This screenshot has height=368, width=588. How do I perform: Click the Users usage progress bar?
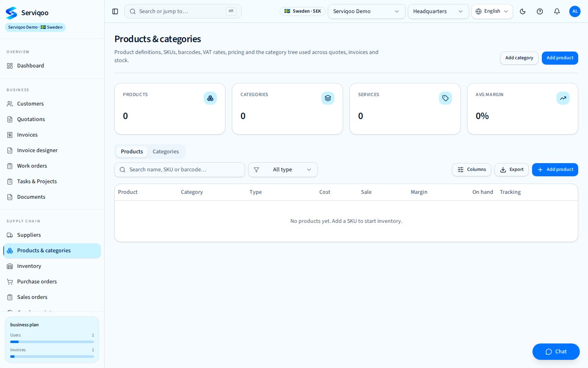tap(52, 342)
